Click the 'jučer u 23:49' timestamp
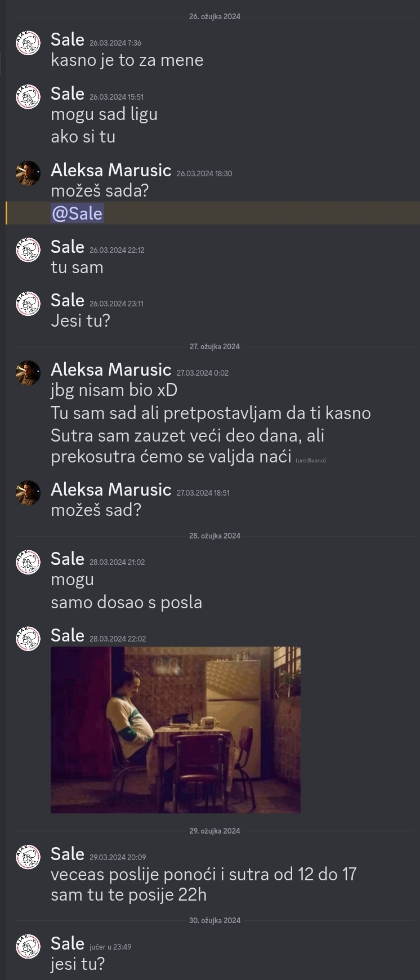The height and width of the screenshot is (980, 420). point(110,947)
